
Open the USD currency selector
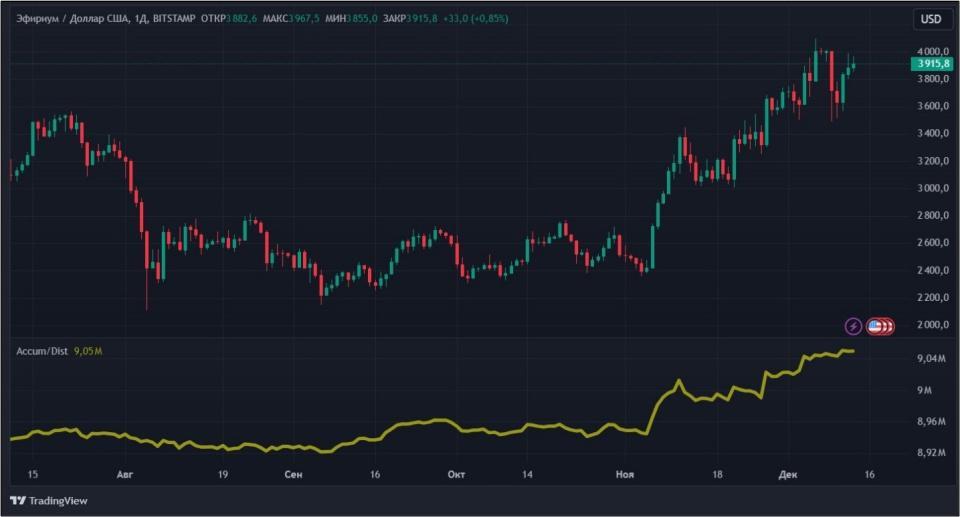931,19
